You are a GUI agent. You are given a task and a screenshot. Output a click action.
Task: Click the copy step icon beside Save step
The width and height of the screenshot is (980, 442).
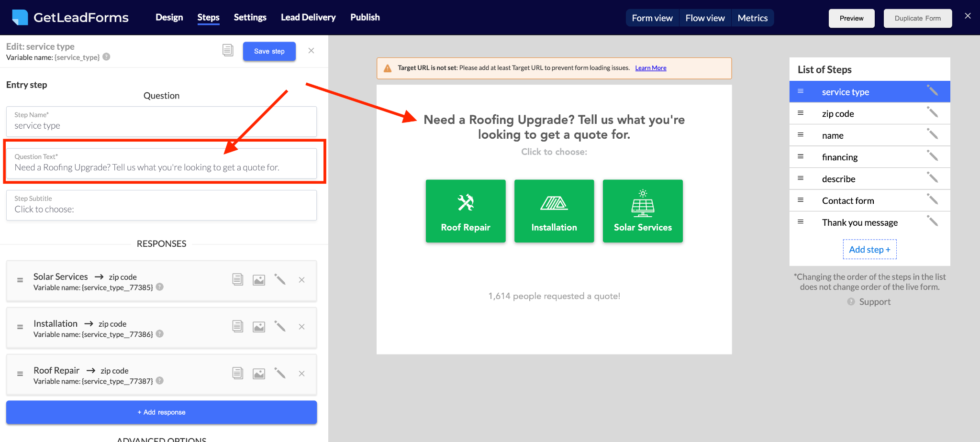(228, 50)
